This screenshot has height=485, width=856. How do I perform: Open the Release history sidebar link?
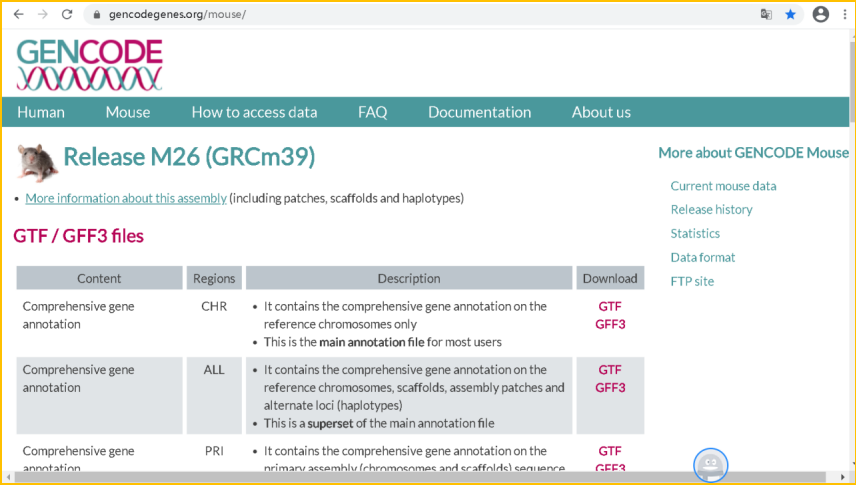click(x=711, y=209)
